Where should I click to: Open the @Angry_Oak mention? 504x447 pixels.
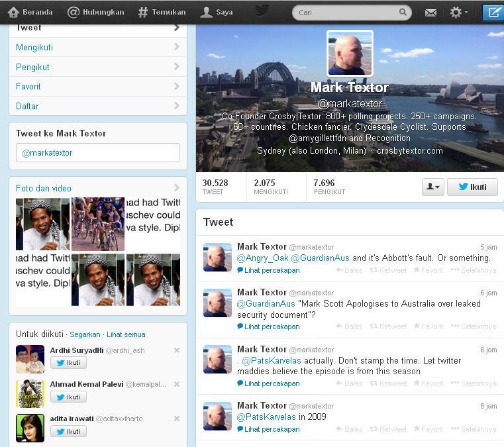tap(263, 258)
